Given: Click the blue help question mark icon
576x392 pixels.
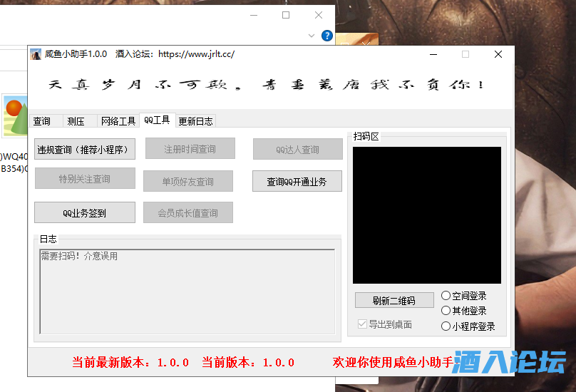Looking at the screenshot, I should pos(327,35).
